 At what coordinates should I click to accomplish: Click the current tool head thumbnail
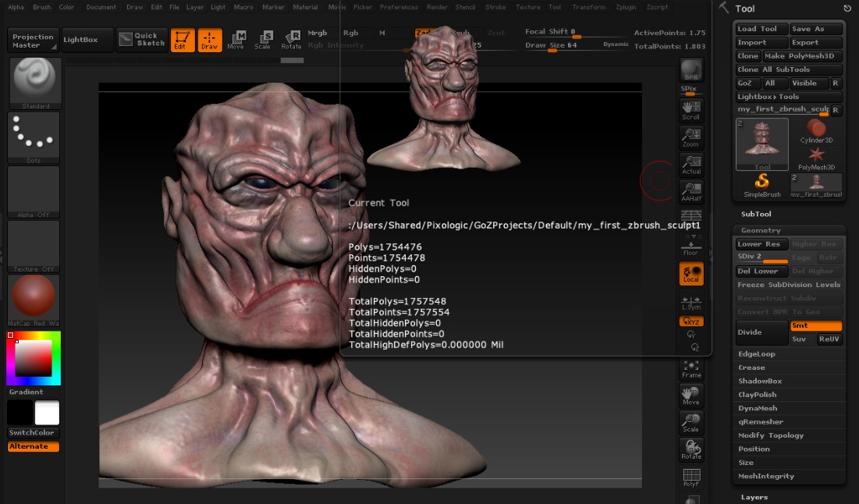click(x=762, y=144)
